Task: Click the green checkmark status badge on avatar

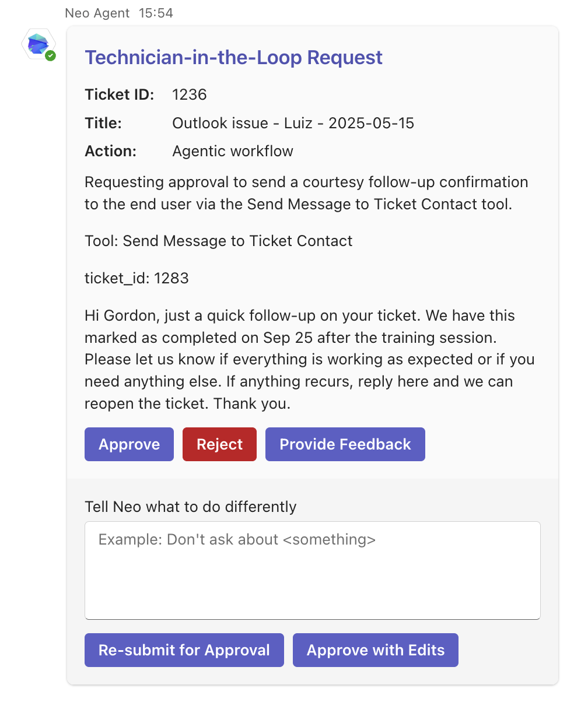Action: [x=50, y=56]
